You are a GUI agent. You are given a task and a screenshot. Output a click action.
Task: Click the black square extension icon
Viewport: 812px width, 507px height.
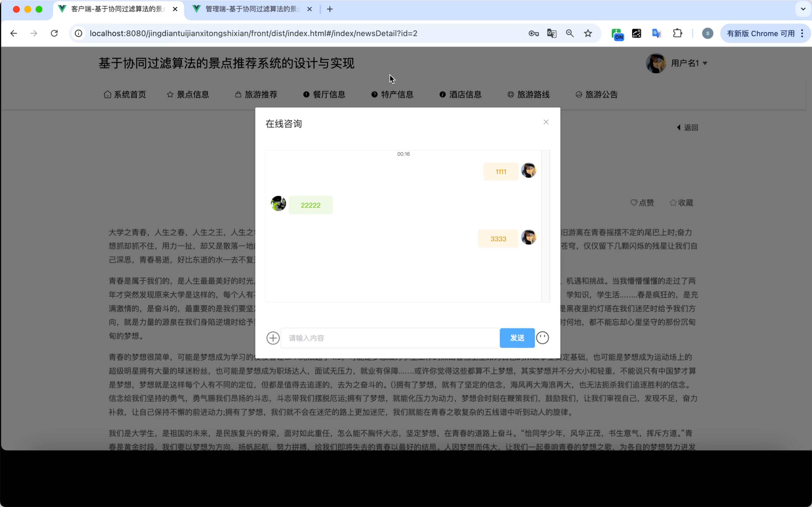[x=636, y=33]
